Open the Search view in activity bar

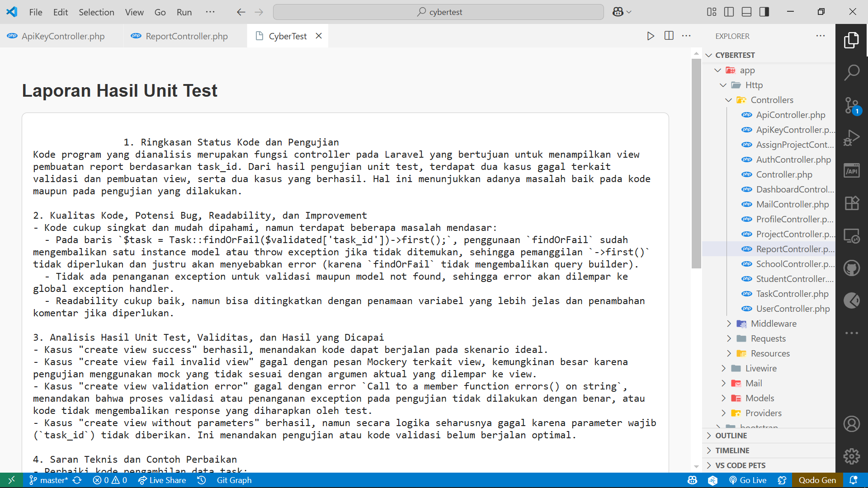tap(851, 72)
